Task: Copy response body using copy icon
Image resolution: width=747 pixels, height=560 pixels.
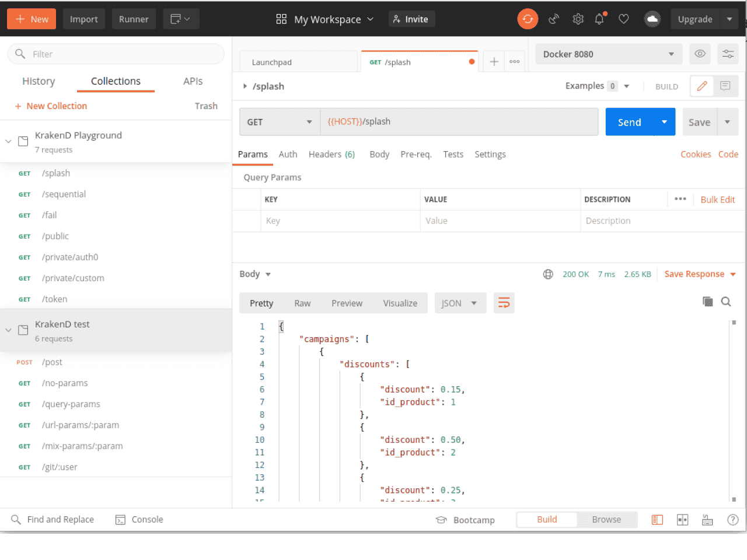Action: (x=707, y=302)
